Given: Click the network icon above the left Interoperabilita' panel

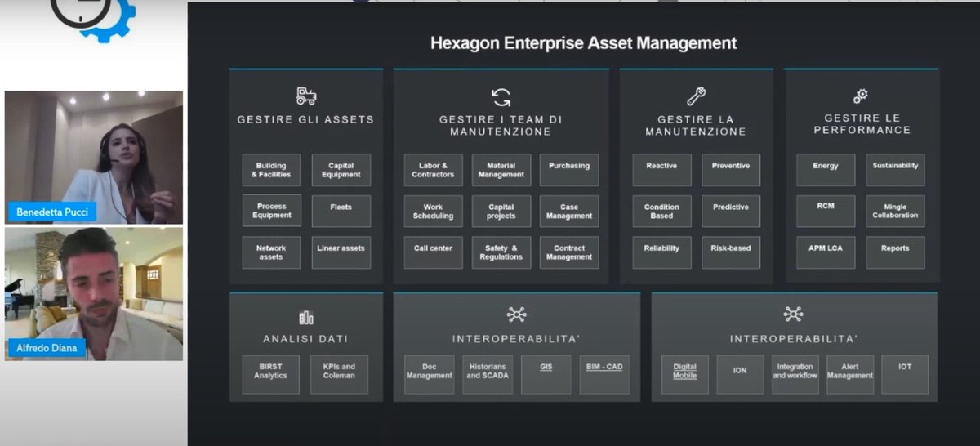Looking at the screenshot, I should [x=517, y=314].
